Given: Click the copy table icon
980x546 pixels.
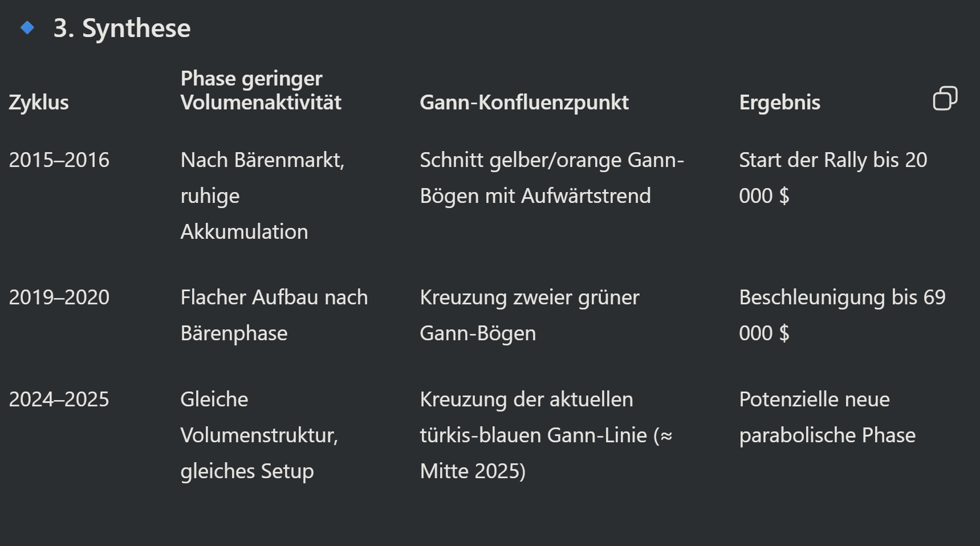Looking at the screenshot, I should (945, 98).
